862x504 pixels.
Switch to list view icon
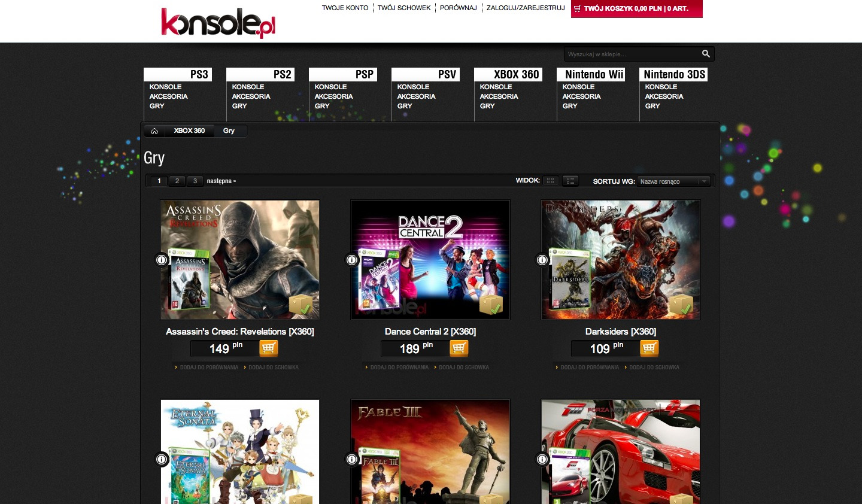(570, 181)
